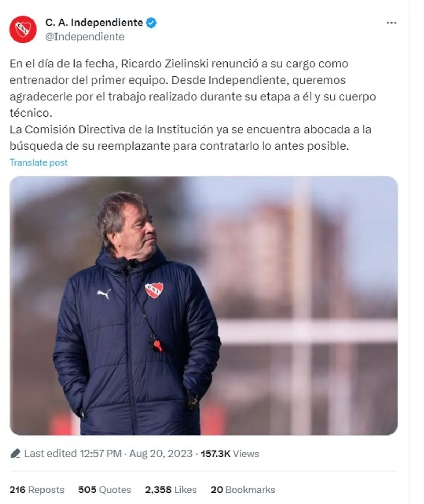This screenshot has height=504, width=424.
Task: Click the club crest on the jacket
Action: (154, 290)
